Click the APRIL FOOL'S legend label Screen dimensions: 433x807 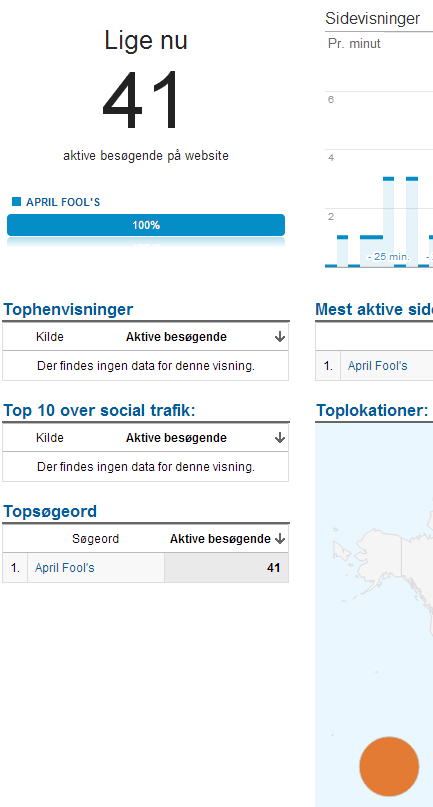[x=63, y=202]
